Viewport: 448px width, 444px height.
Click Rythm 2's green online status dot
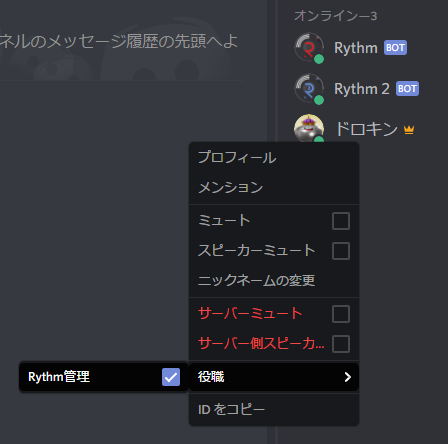[x=319, y=100]
